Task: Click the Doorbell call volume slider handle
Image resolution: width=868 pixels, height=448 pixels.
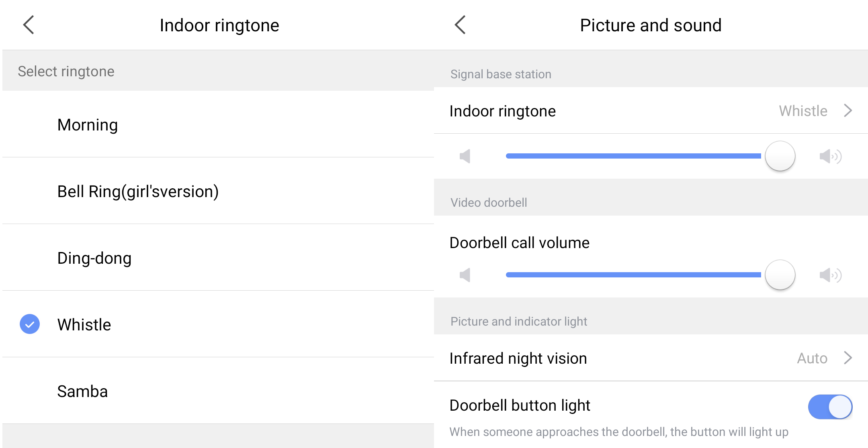Action: 780,275
